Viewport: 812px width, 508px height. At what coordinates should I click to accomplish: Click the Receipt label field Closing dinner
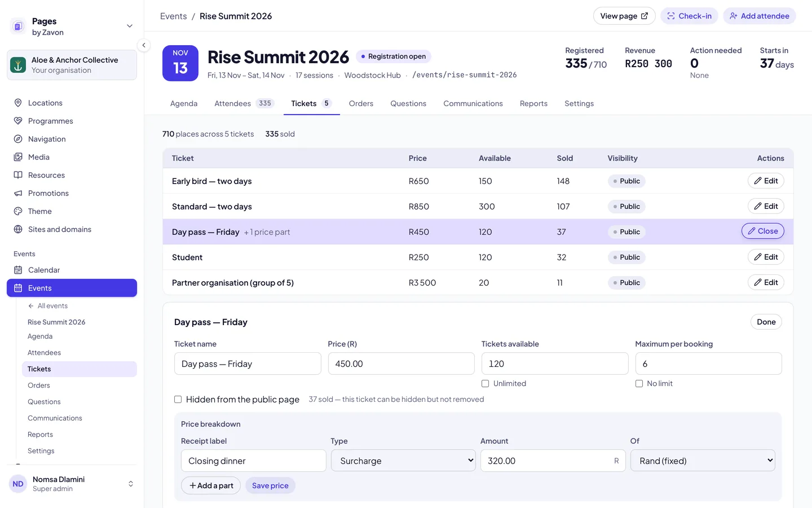pos(253,461)
